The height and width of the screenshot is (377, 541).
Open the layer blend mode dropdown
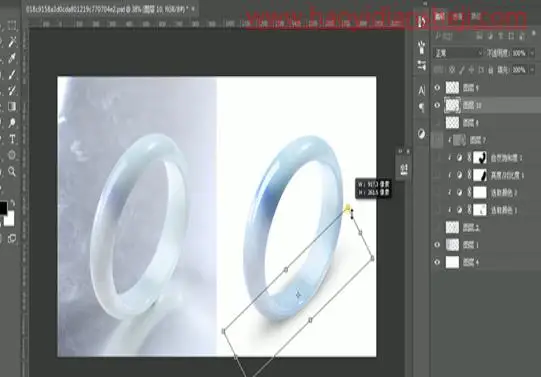tap(458, 53)
